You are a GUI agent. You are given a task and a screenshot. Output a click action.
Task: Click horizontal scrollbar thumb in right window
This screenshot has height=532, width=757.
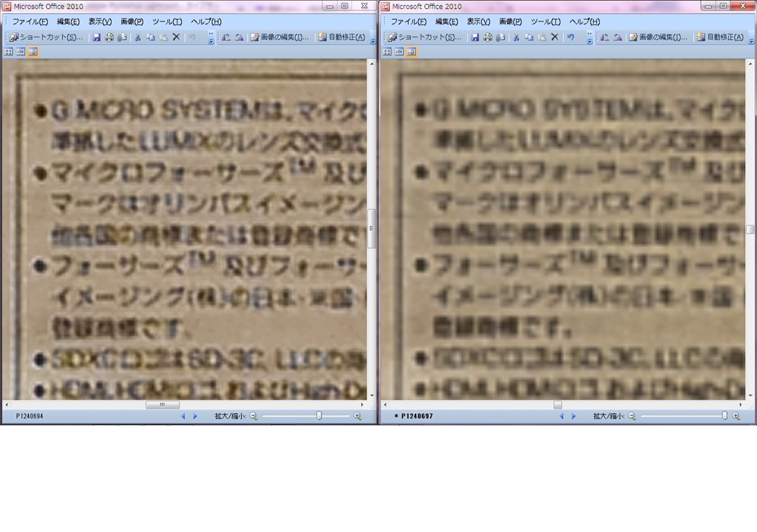[557, 405]
